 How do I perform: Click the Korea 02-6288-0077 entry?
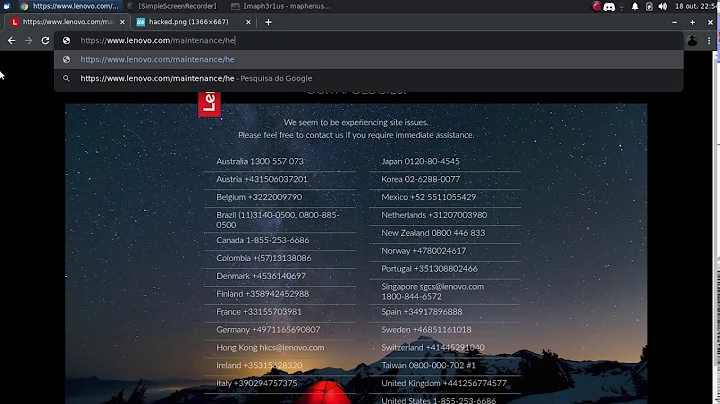[x=421, y=179]
